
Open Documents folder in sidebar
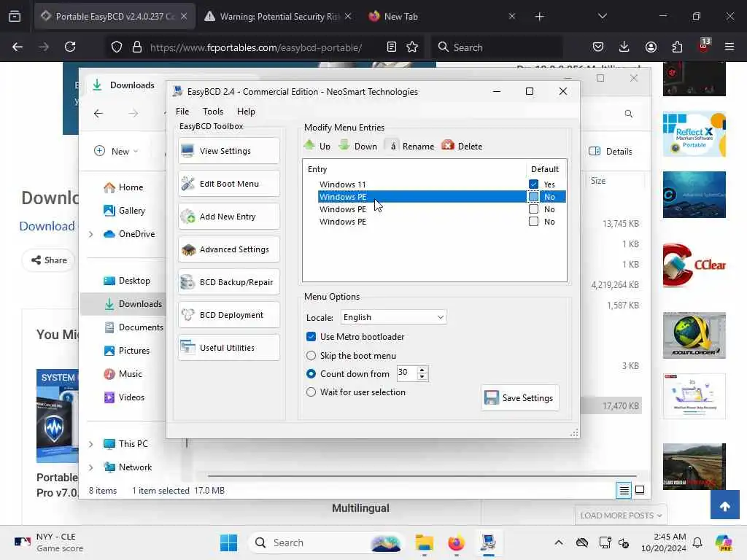click(133, 327)
